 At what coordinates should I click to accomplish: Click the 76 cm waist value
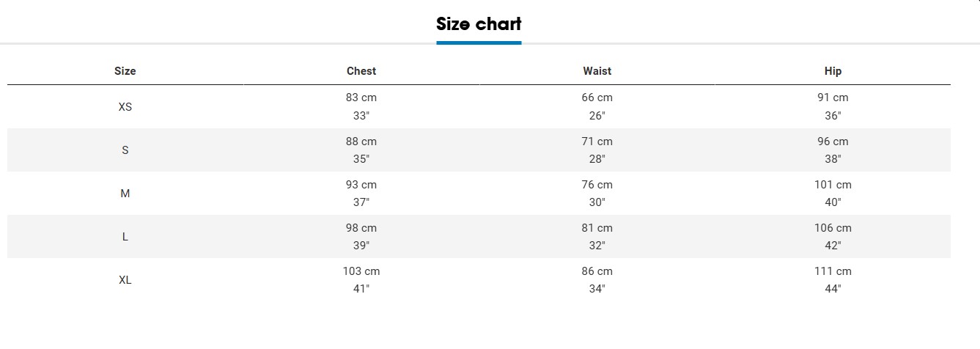[x=597, y=185]
